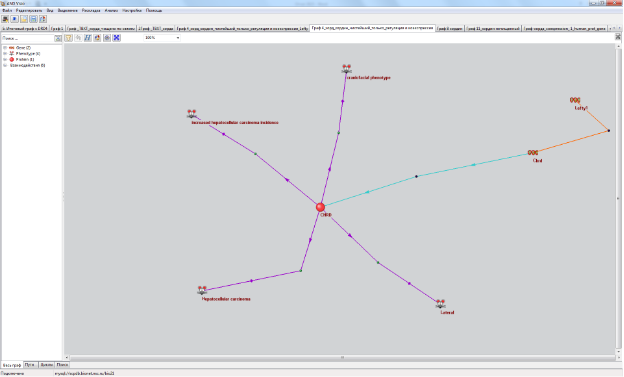Expand the Phenotype group in tree
This screenshot has height=377, width=624.
click(5, 53)
